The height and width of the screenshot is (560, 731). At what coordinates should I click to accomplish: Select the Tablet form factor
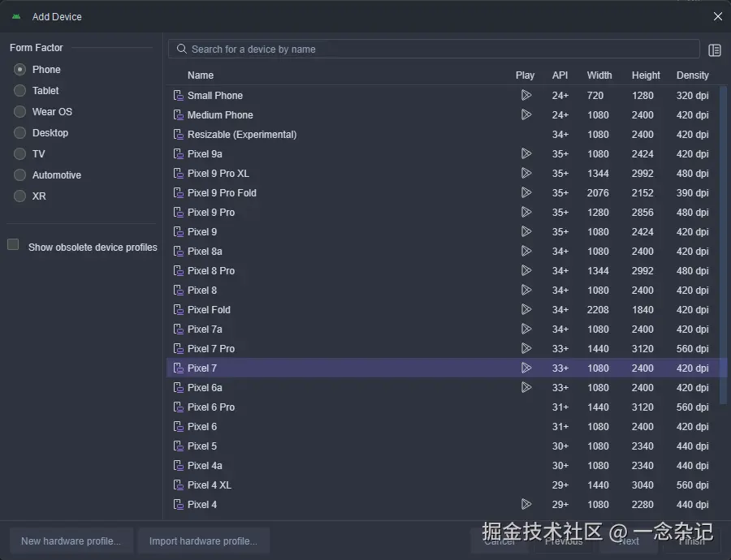(x=19, y=90)
